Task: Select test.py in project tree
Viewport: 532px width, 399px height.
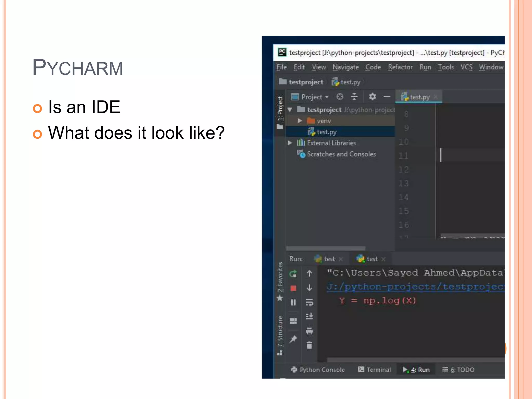Action: point(327,132)
